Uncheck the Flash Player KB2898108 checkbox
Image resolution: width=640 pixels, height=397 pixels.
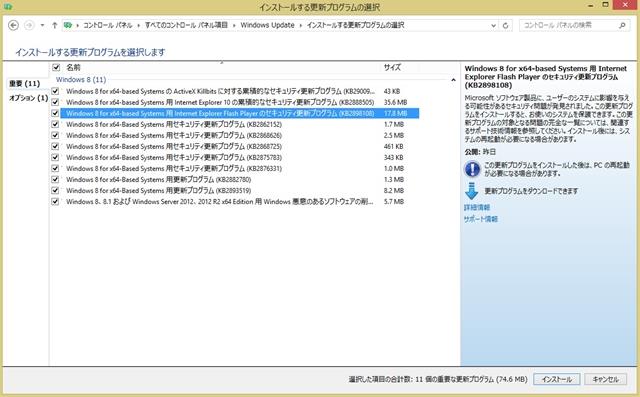(55, 113)
